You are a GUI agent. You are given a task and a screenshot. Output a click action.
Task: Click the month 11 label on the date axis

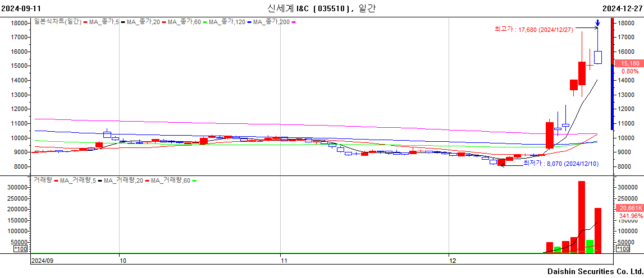click(283, 261)
